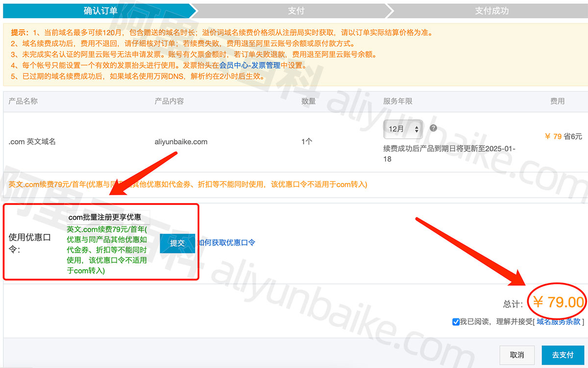Click the 费用 column header

point(557,101)
